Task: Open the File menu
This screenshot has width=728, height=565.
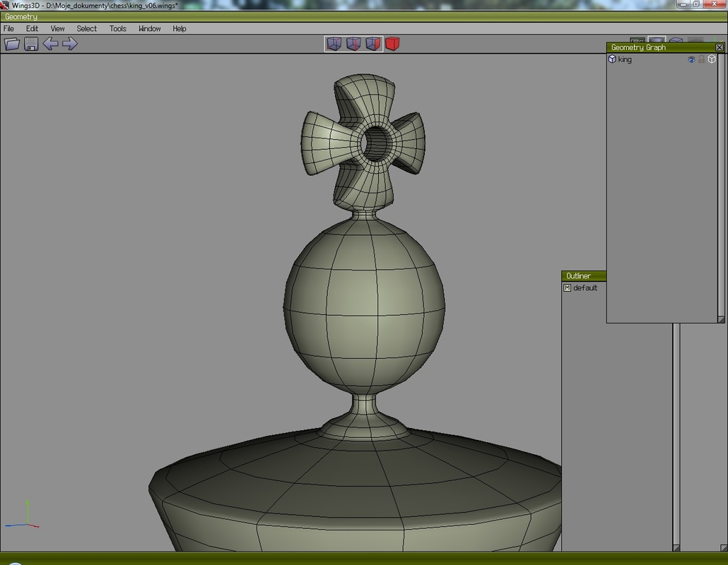Action: pos(9,29)
